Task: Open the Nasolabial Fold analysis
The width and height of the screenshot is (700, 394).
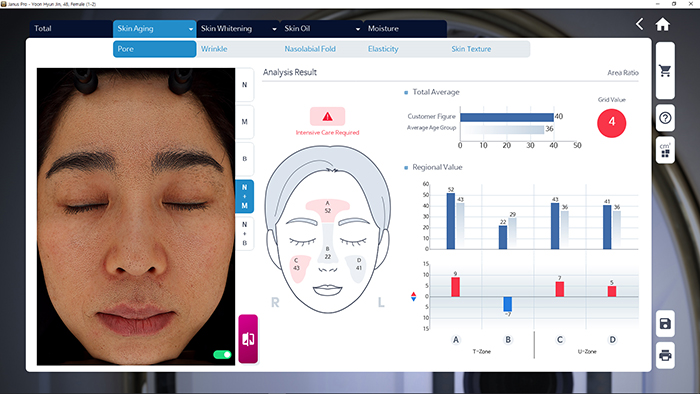Action: 310,49
